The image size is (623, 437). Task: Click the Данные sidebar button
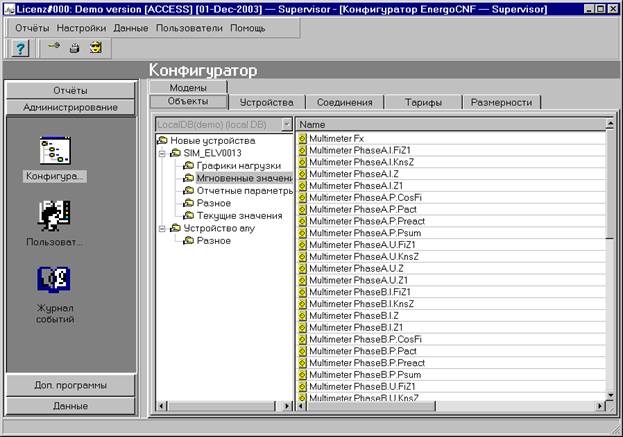70,406
